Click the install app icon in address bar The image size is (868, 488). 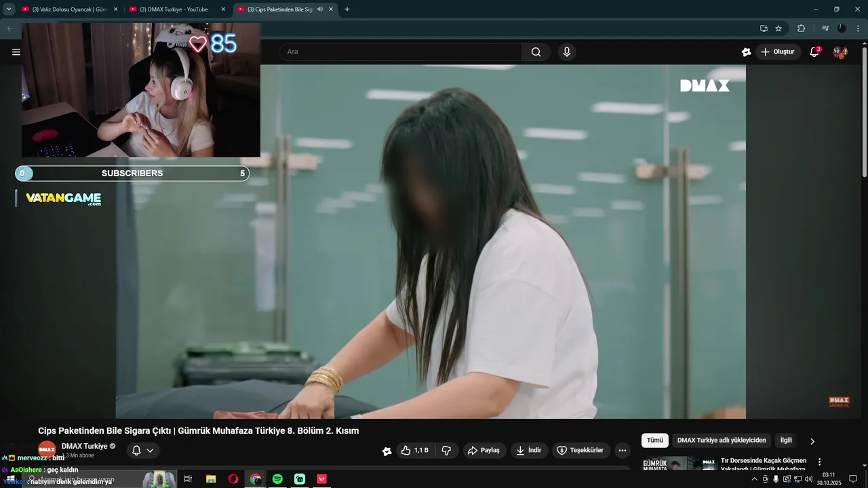point(764,28)
